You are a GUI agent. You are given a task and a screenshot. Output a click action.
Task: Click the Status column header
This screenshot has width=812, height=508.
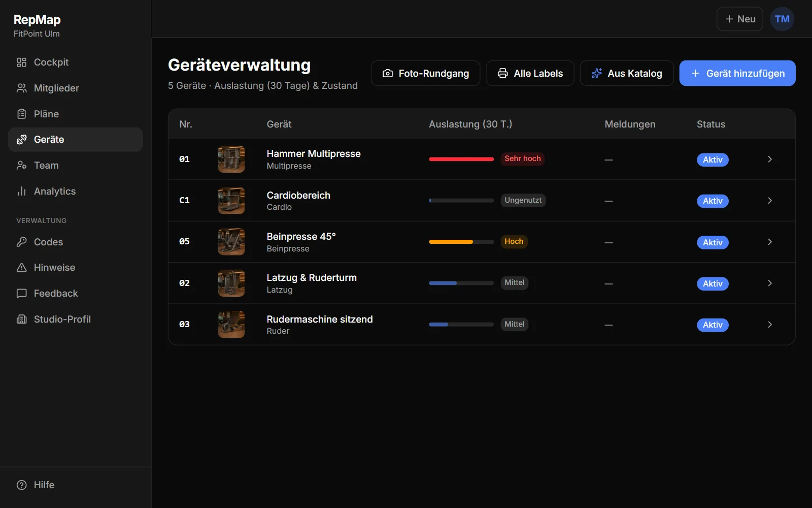[x=711, y=124]
